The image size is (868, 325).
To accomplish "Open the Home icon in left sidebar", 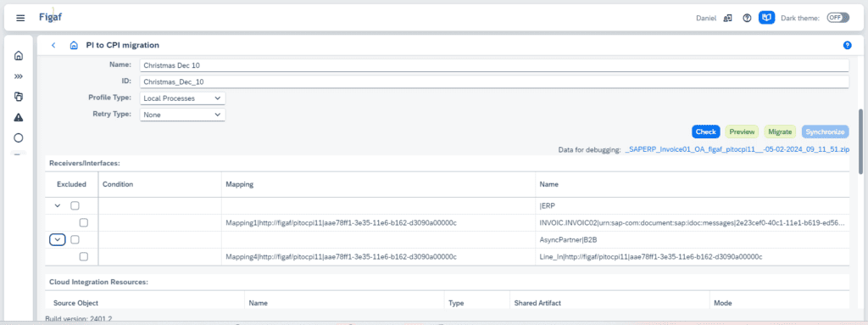I will coord(19,55).
